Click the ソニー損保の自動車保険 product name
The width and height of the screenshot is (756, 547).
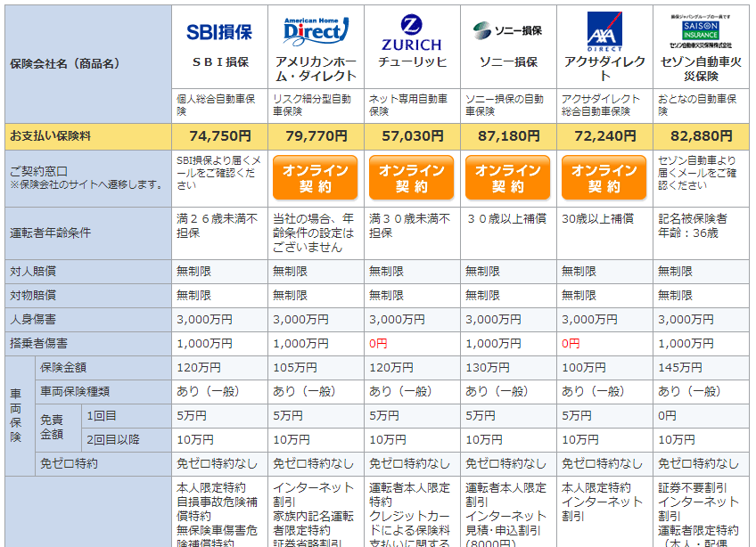point(505,105)
